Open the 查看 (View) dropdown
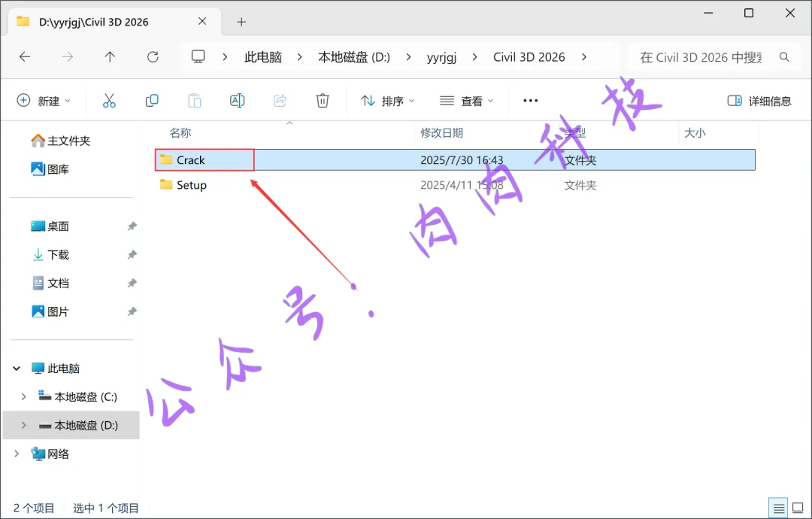 466,101
